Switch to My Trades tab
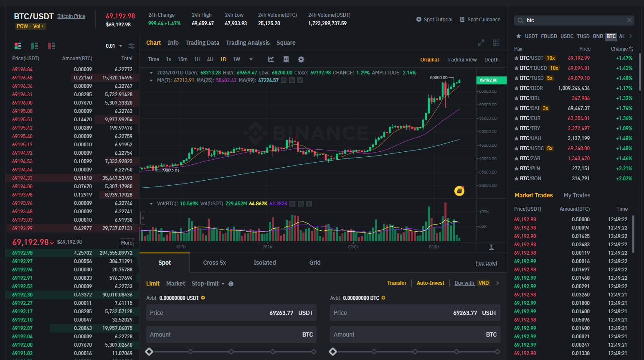Image resolution: width=644 pixels, height=360 pixels. [x=577, y=195]
